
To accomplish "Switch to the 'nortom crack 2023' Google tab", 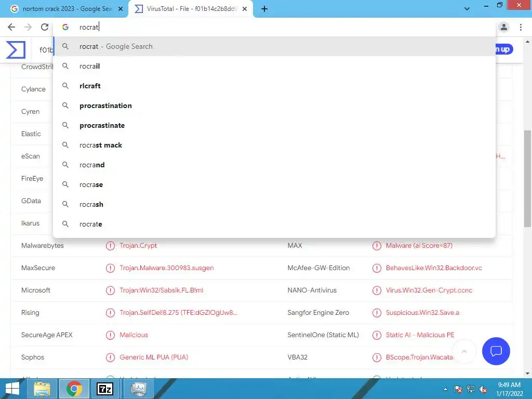I will tap(64, 9).
